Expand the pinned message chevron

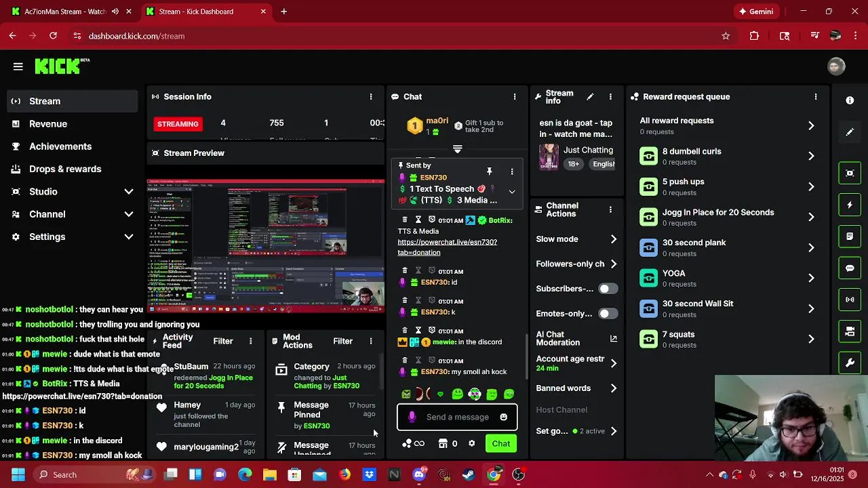pyautogui.click(x=512, y=192)
